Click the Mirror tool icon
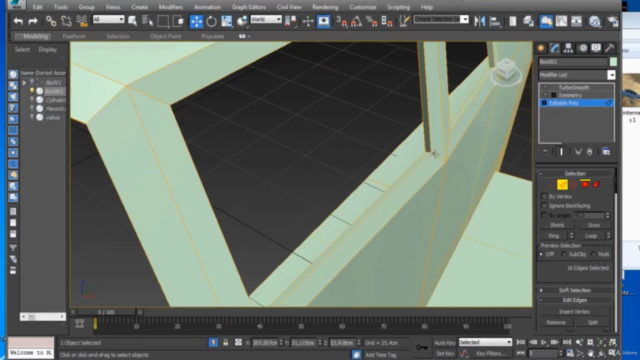The width and height of the screenshot is (640, 360). [480, 21]
